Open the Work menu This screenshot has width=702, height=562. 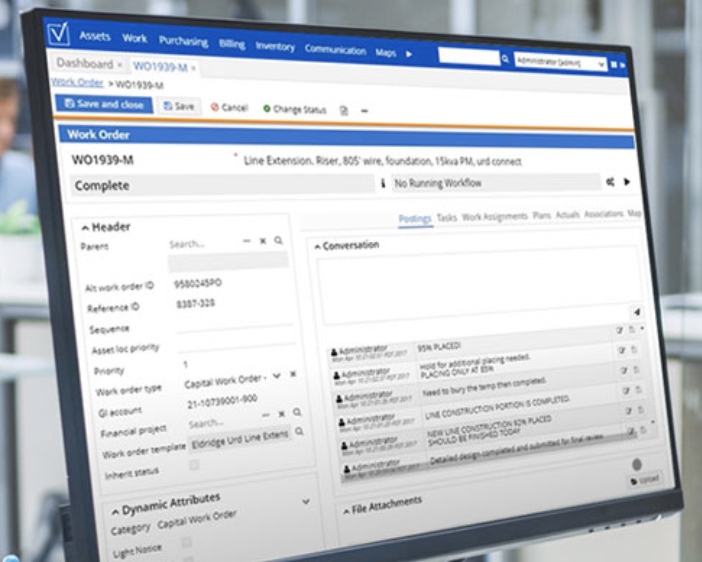point(135,38)
